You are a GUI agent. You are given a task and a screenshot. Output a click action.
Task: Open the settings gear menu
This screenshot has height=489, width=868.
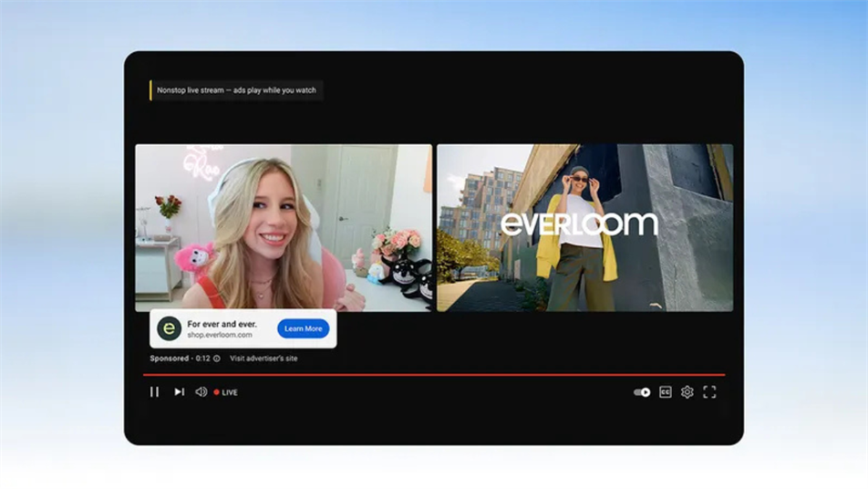[x=687, y=392]
